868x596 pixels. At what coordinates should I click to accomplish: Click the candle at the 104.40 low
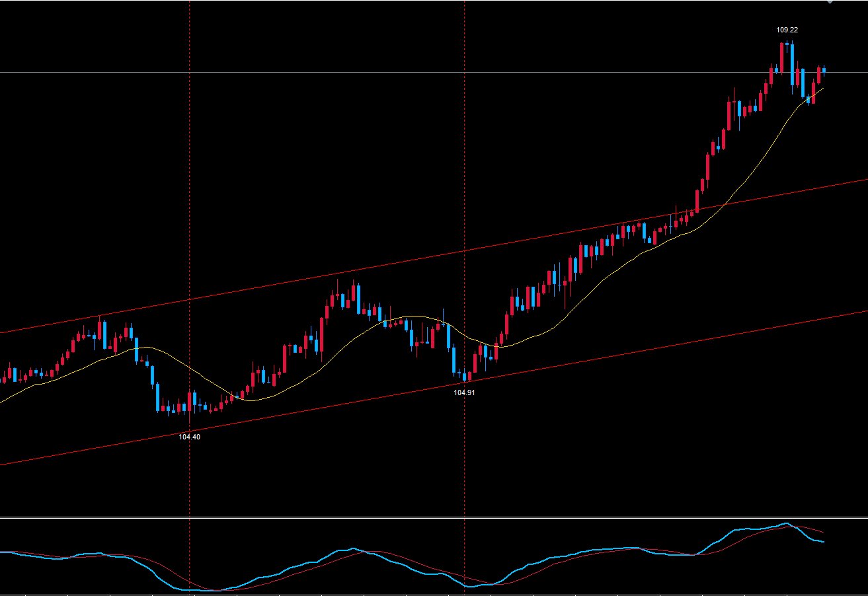pyautogui.click(x=190, y=402)
